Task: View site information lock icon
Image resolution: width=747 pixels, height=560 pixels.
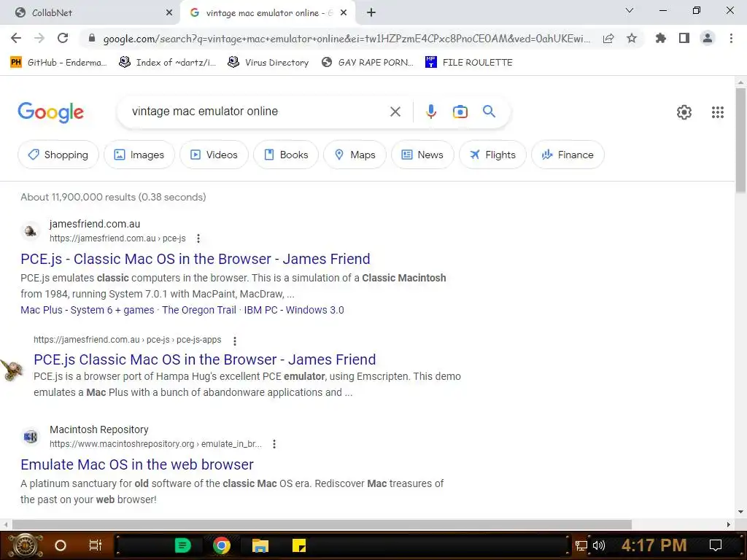Action: point(92,39)
